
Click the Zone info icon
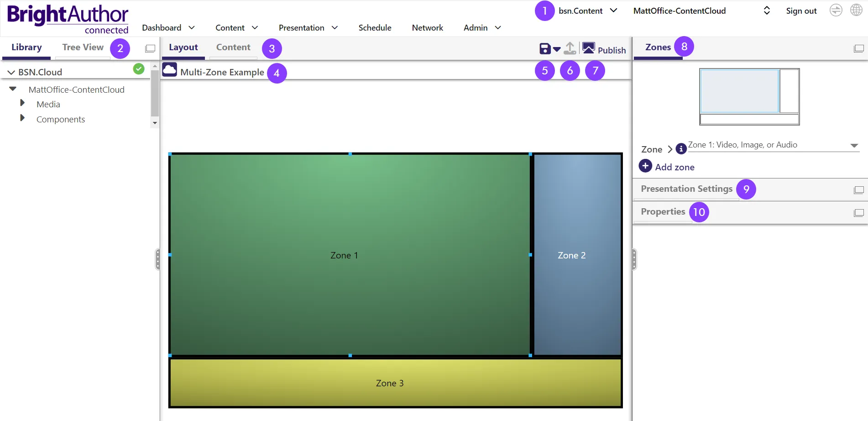[x=681, y=148]
